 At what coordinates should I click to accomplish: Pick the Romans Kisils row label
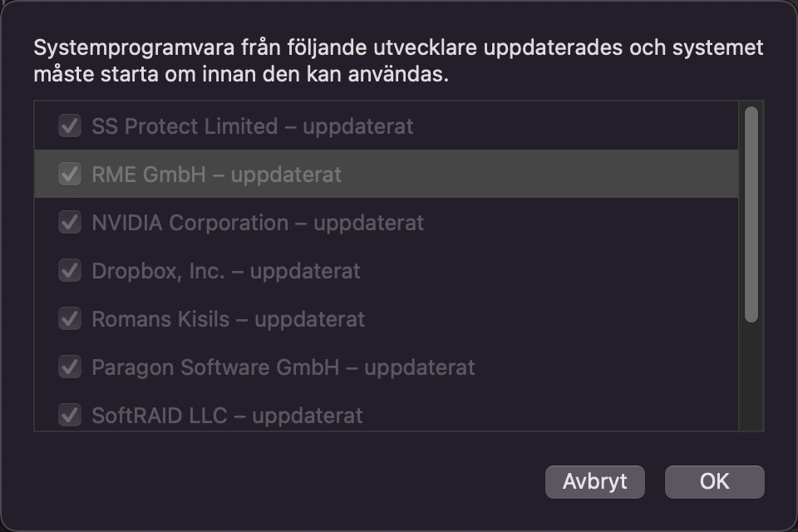click(228, 319)
